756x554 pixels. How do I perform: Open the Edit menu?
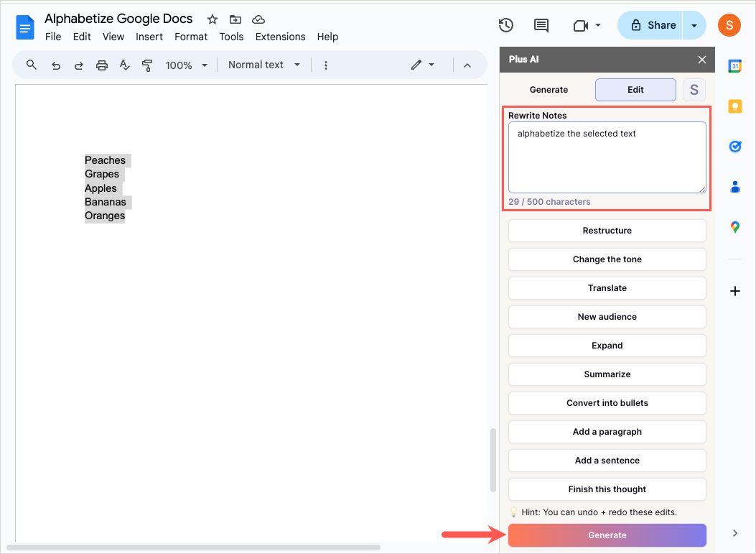[82, 37]
